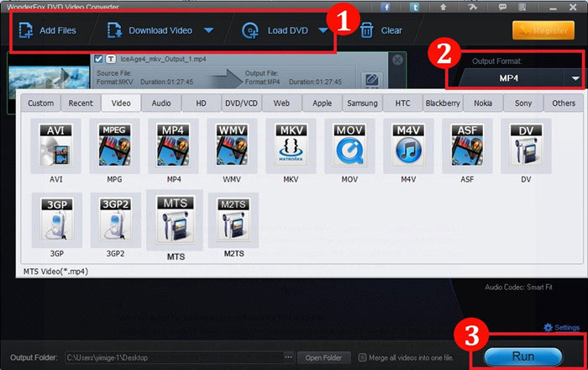Screen dimensions: 588x370
Task: Open the HTC devices tab
Action: [x=402, y=103]
